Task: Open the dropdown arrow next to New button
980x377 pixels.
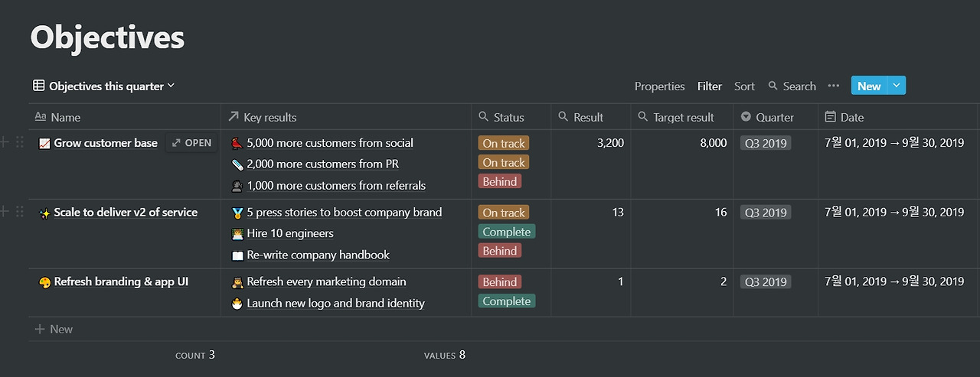Action: pyautogui.click(x=897, y=86)
